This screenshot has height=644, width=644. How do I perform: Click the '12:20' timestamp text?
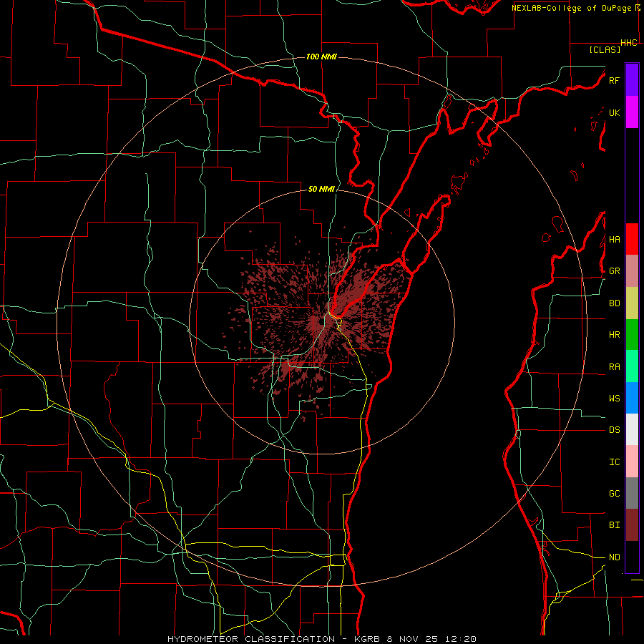tap(460, 639)
